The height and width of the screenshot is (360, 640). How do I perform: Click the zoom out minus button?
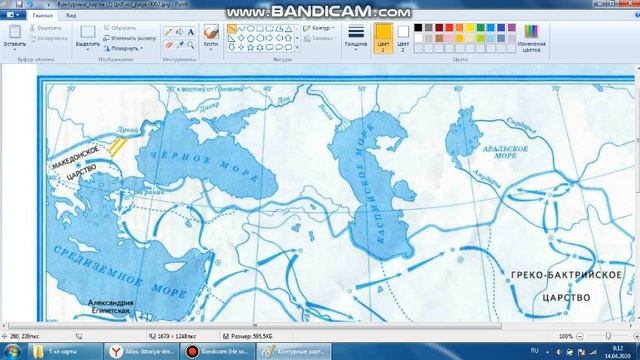[x=580, y=336]
